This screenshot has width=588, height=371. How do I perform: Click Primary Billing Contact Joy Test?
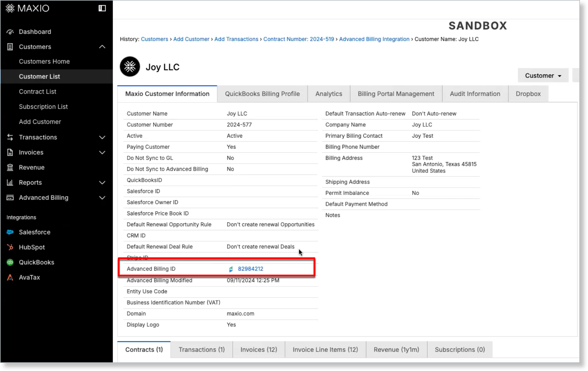coord(423,136)
